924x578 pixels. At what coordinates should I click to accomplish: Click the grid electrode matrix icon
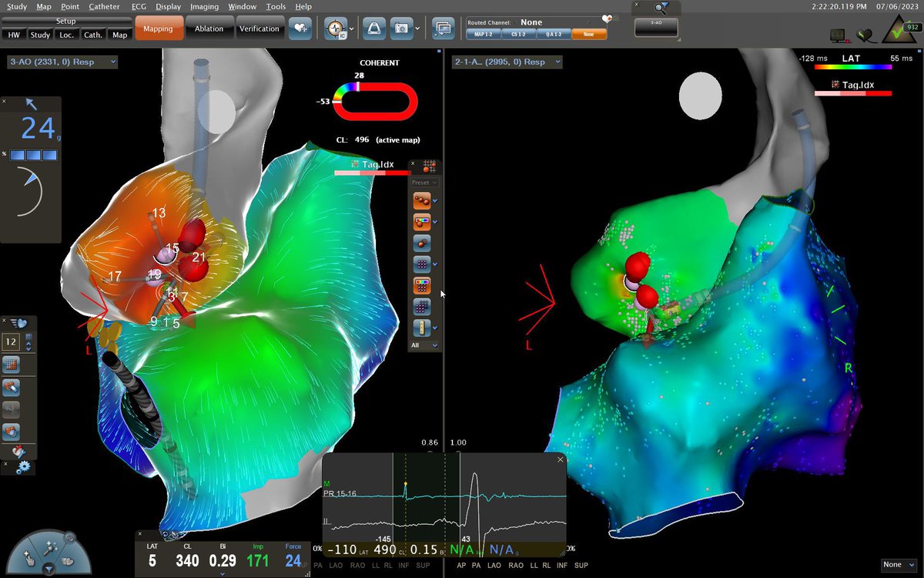(x=12, y=365)
